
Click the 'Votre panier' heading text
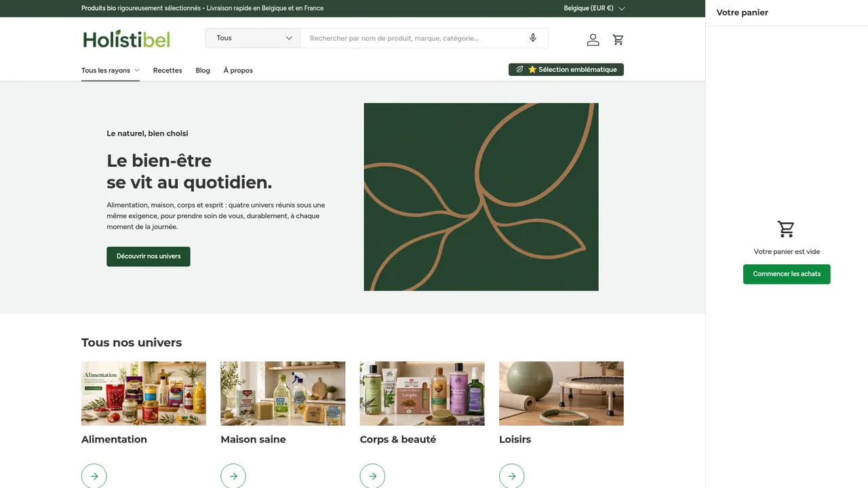(x=743, y=12)
